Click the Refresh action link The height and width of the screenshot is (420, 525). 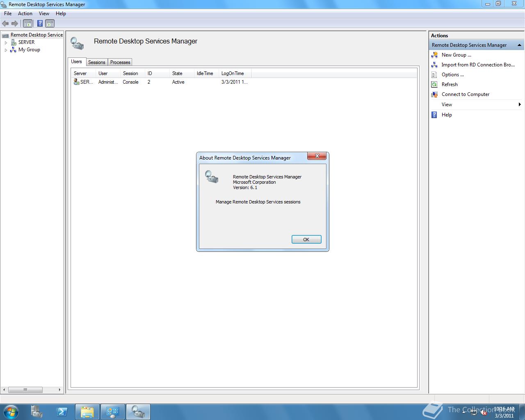click(x=450, y=84)
